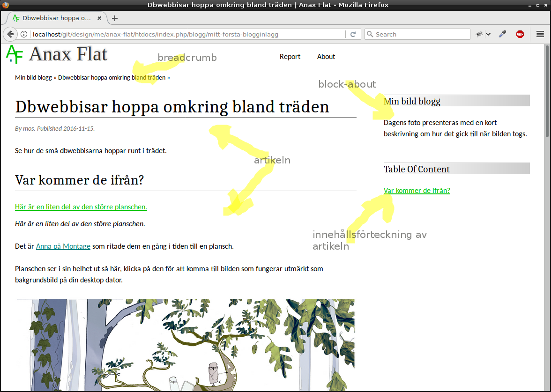Click the address bar URL field
The image size is (551, 392).
(188, 34)
